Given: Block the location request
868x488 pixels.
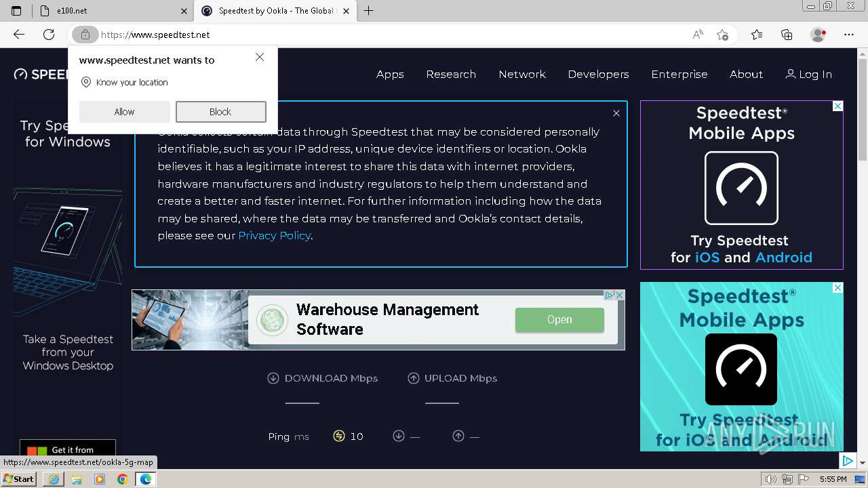Looking at the screenshot, I should point(220,112).
